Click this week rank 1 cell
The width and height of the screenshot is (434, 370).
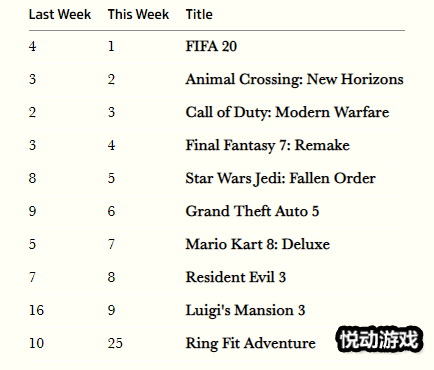point(111,46)
